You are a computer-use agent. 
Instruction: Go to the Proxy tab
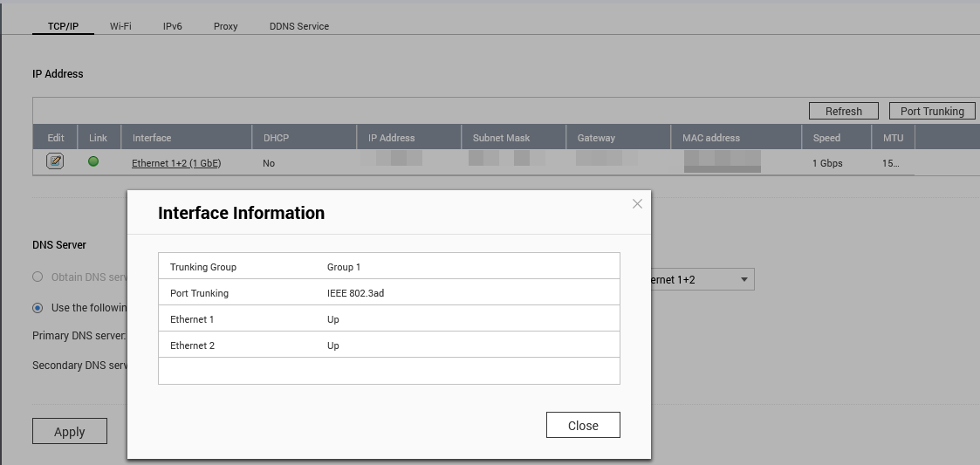tap(225, 26)
